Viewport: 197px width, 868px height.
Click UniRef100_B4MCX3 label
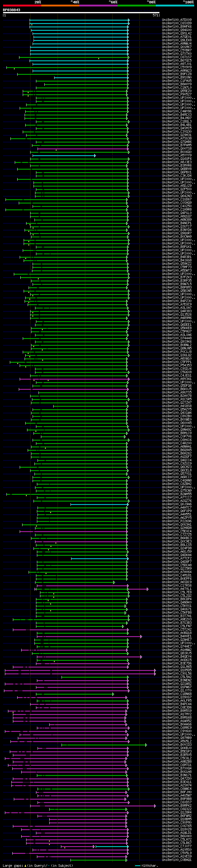(177, 115)
